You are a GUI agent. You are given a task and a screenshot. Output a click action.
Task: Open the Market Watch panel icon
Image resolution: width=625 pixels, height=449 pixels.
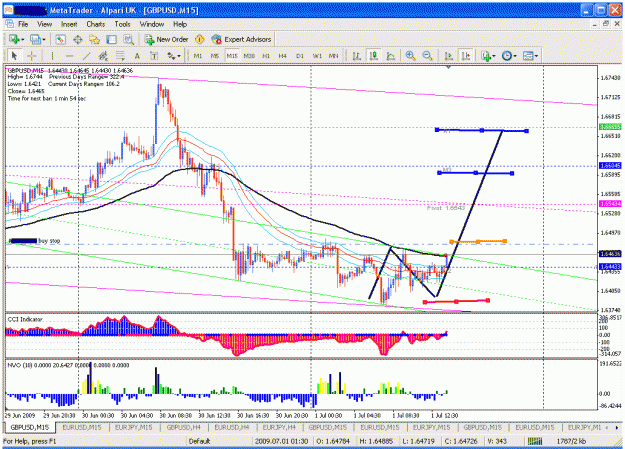pyautogui.click(x=60, y=39)
